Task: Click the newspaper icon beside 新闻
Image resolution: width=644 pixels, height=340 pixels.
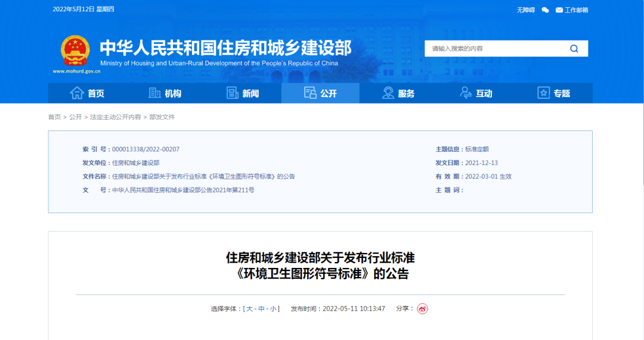Action: (x=233, y=93)
